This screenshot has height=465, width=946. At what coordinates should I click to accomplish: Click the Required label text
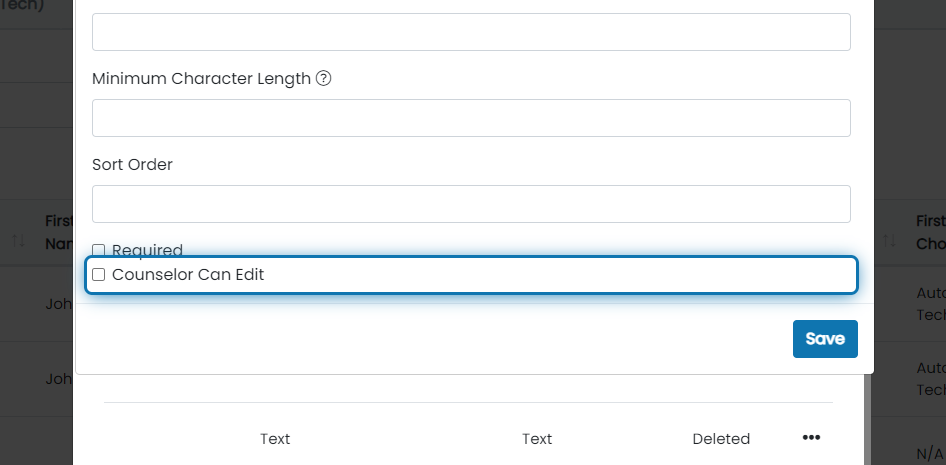(x=147, y=250)
